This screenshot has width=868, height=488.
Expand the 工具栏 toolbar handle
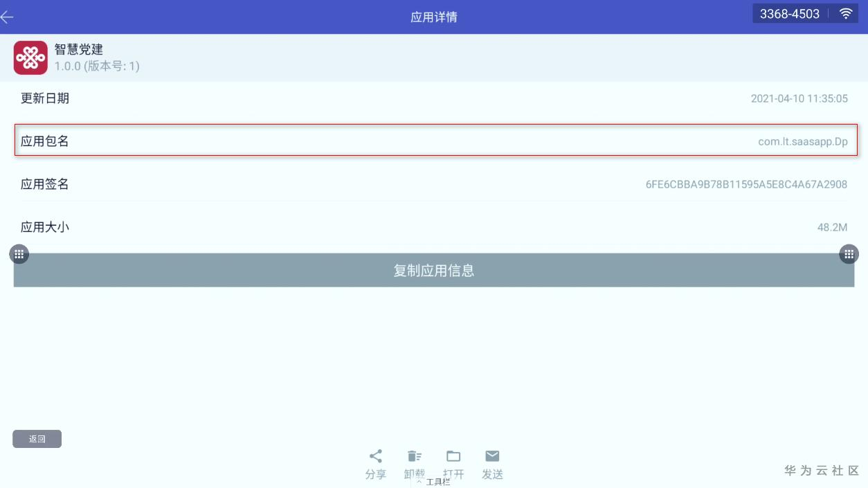(434, 482)
